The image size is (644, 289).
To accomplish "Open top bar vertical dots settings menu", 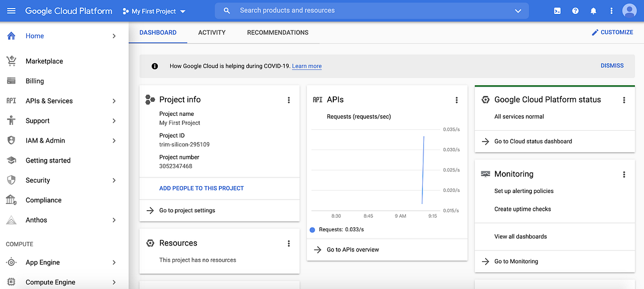I will (x=611, y=11).
